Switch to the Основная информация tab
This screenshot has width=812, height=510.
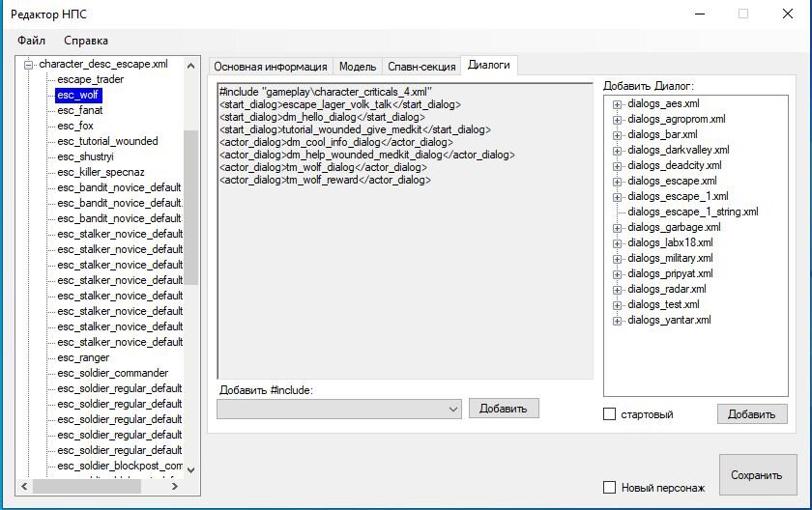[x=271, y=67]
